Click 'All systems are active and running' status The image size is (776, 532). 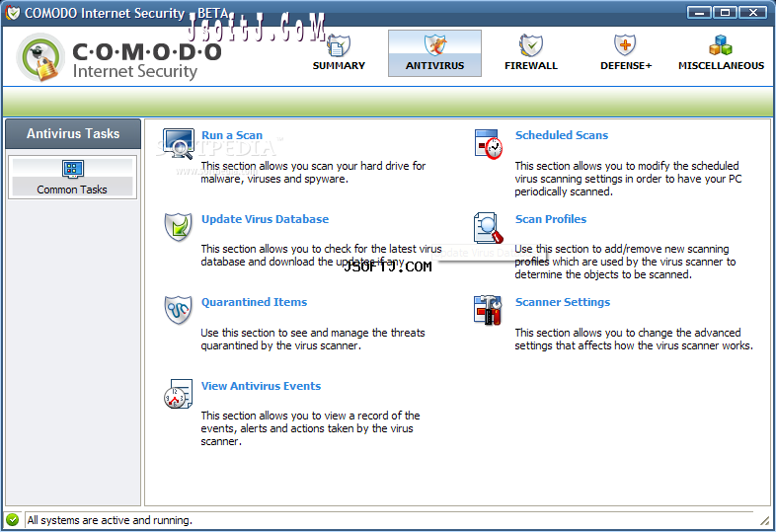pyautogui.click(x=110, y=520)
